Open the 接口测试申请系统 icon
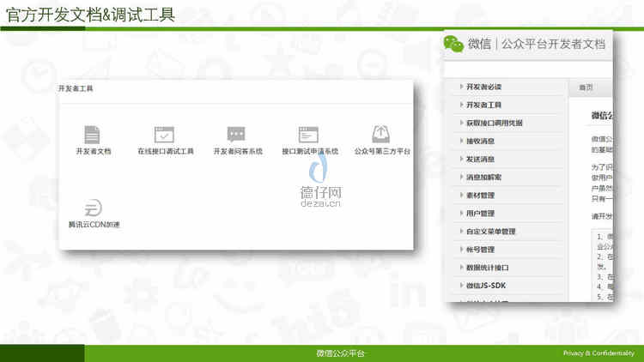The height and width of the screenshot is (362, 644). click(x=308, y=135)
